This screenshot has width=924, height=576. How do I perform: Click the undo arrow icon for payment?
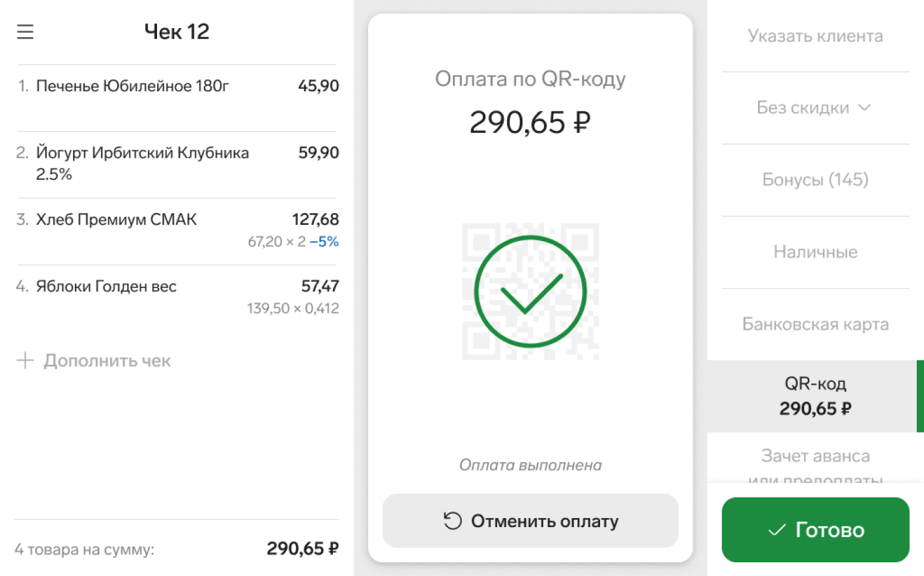(x=452, y=521)
